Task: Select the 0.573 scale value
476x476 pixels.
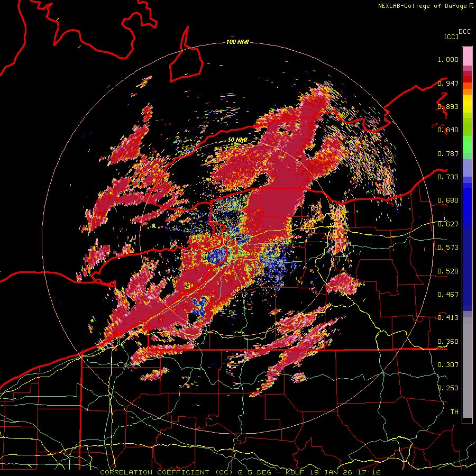Action: coord(448,248)
